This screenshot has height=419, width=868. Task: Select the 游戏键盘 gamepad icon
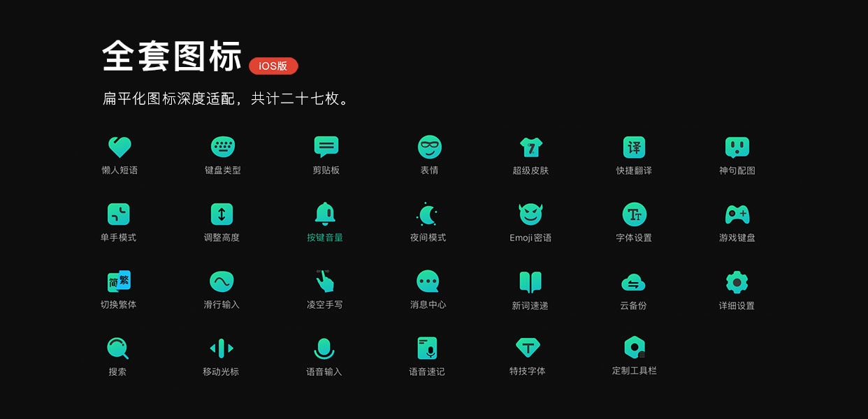pos(737,214)
